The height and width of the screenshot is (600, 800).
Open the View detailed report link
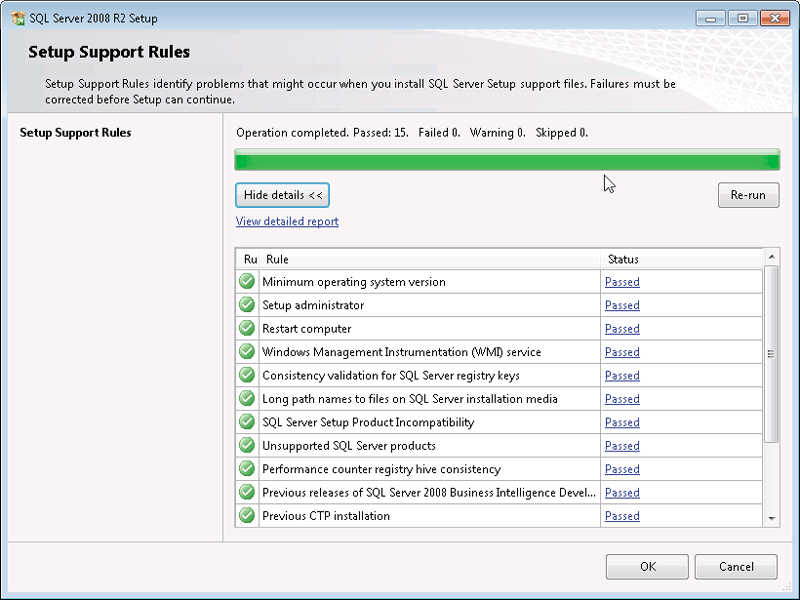(287, 222)
